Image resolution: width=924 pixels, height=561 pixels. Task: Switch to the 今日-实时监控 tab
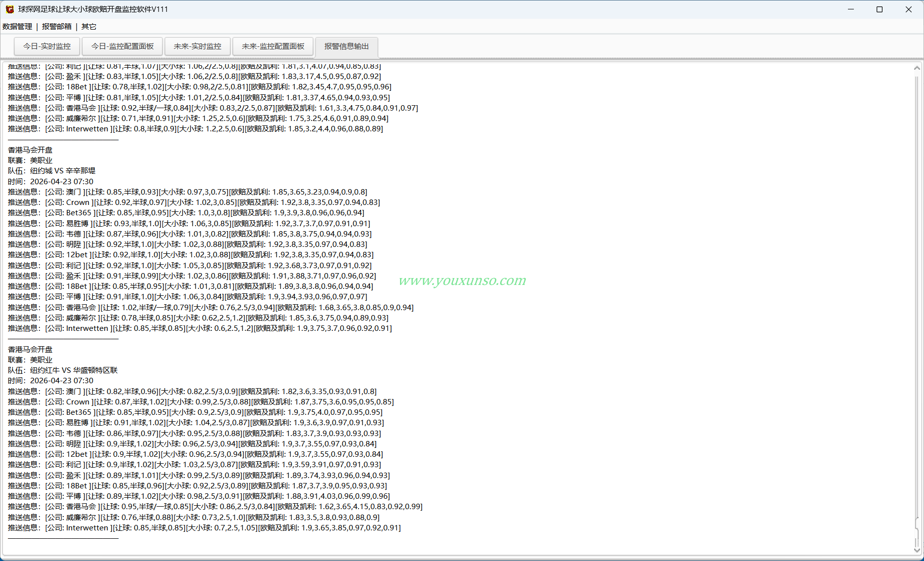pyautogui.click(x=47, y=46)
